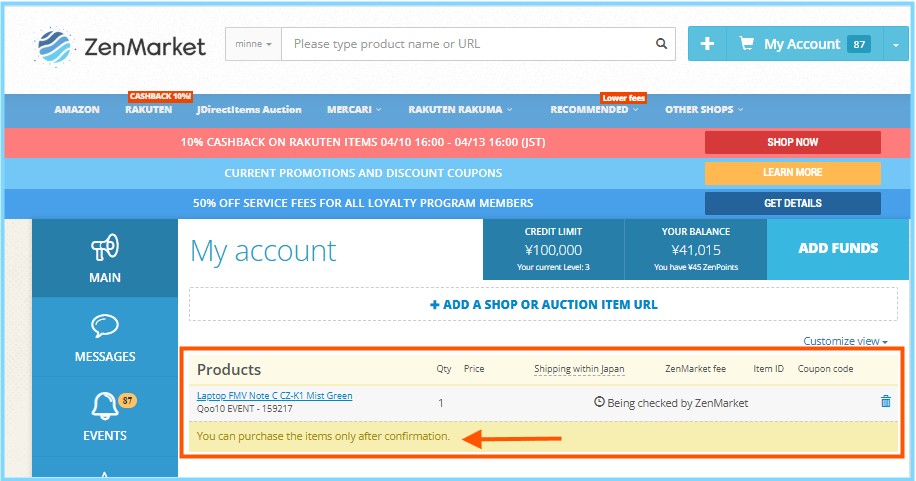
Task: Open Laptop FMV Note C CZ-K1 Mist Green link
Action: tap(275, 396)
